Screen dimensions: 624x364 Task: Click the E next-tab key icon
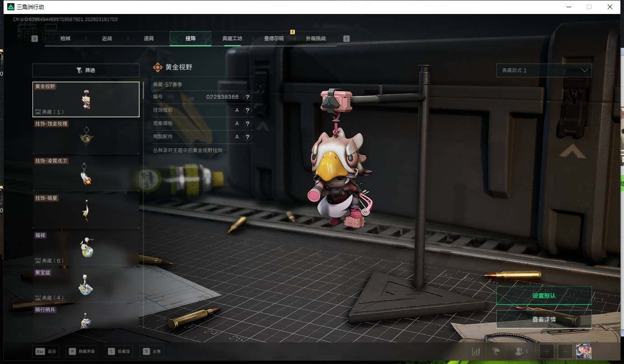coord(346,39)
